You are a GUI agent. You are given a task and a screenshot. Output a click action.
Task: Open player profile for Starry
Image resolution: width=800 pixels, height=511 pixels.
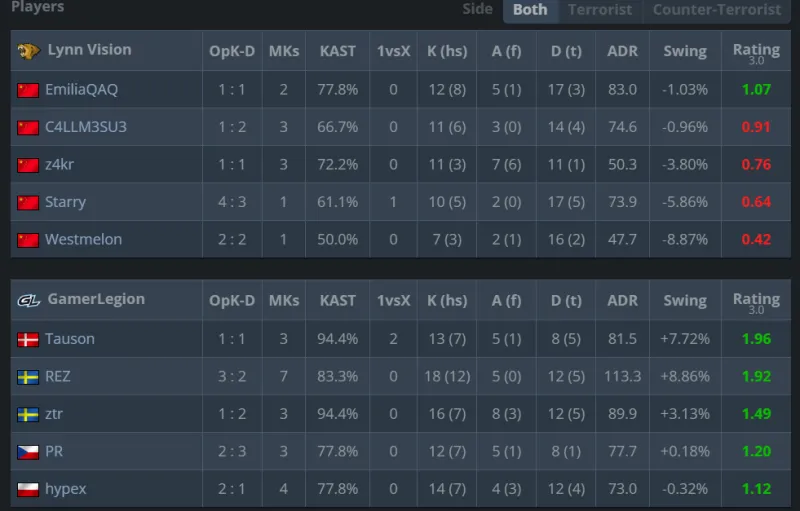(x=65, y=202)
